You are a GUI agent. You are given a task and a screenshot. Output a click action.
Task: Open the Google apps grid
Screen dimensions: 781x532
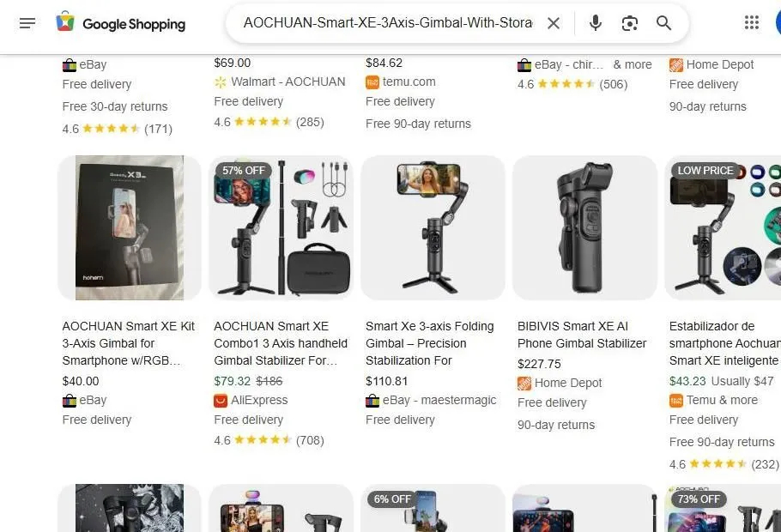click(751, 22)
